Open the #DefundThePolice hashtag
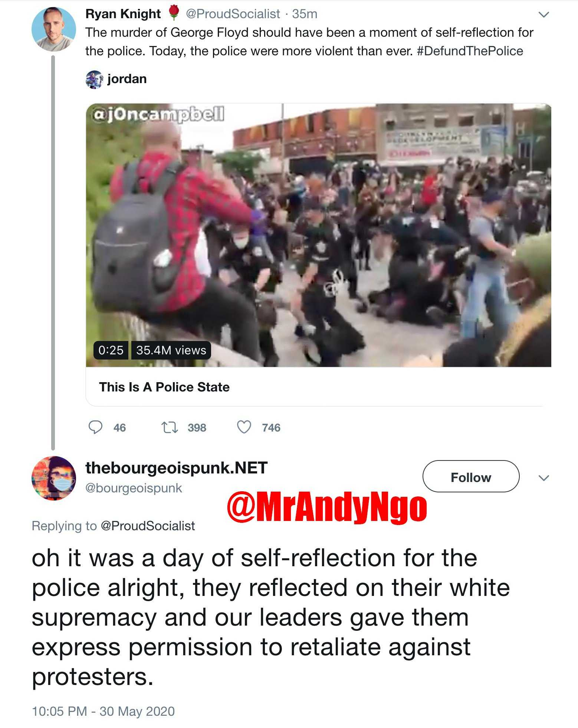The height and width of the screenshot is (728, 578). tap(470, 51)
